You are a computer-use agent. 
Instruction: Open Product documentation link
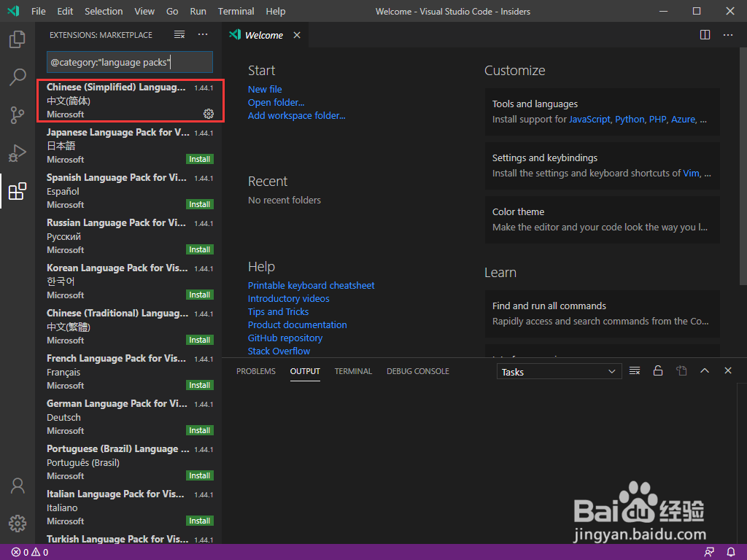click(298, 324)
